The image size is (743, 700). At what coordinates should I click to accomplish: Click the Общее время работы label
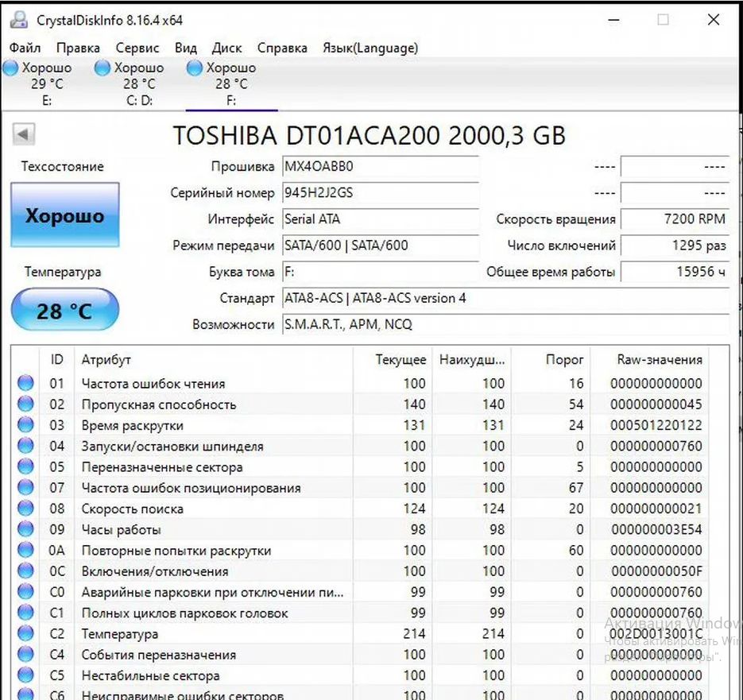551,272
